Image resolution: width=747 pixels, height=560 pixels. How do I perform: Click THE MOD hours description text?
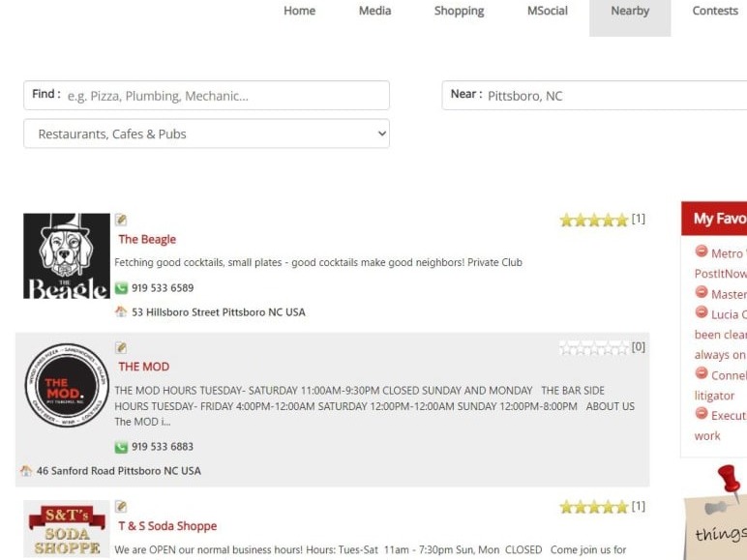coord(374,406)
